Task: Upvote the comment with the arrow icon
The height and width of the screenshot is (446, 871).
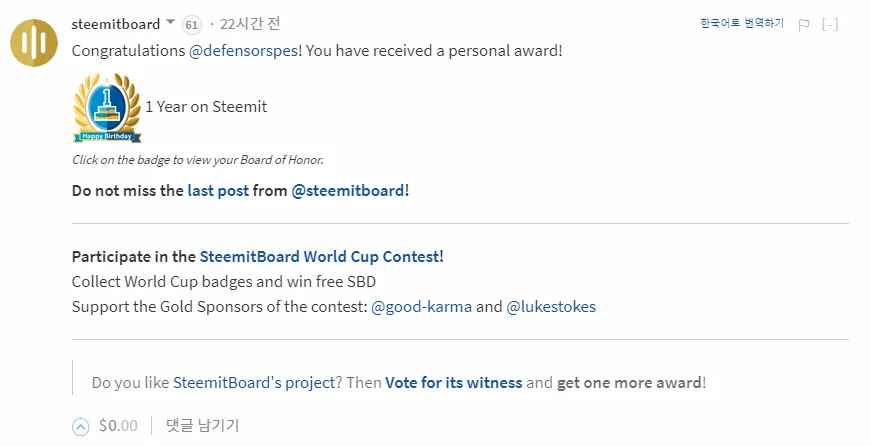Action: 81,427
